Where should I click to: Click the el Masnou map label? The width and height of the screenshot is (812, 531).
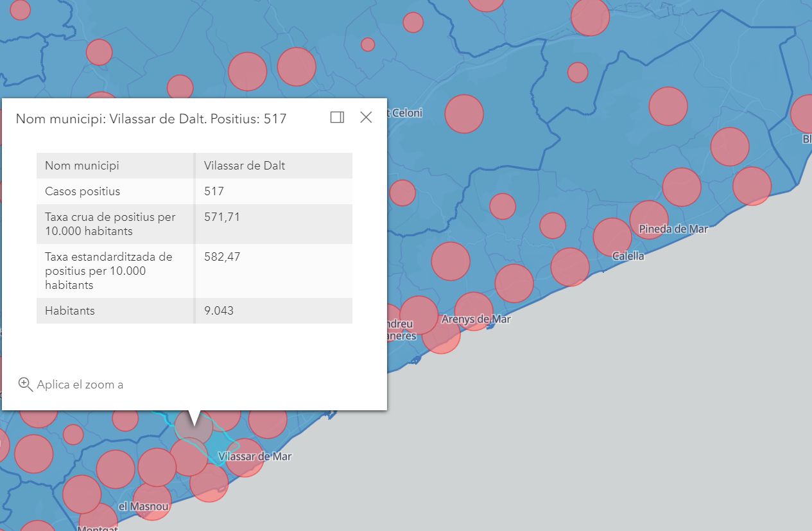(x=144, y=507)
